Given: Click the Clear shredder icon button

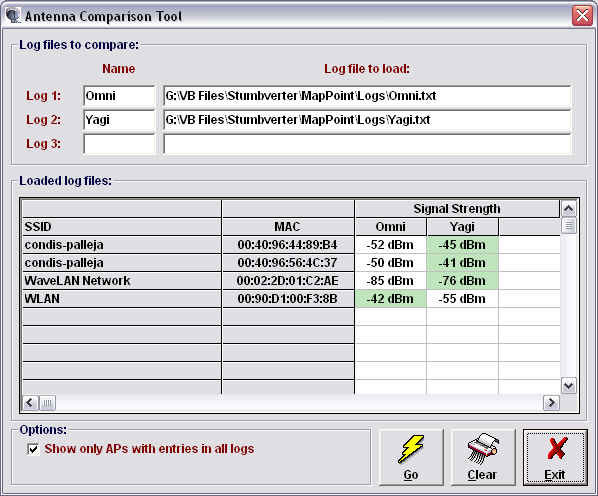Looking at the screenshot, I should 482,457.
